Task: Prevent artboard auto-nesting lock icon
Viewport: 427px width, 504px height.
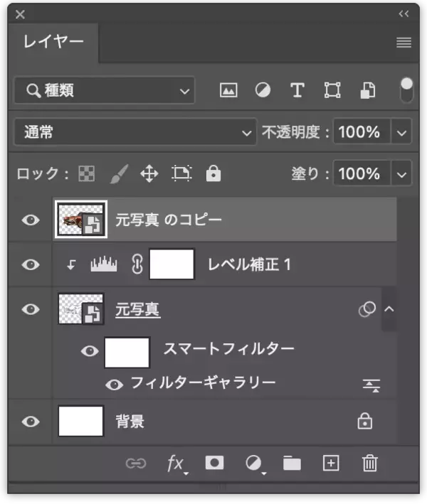Action: pyautogui.click(x=181, y=173)
